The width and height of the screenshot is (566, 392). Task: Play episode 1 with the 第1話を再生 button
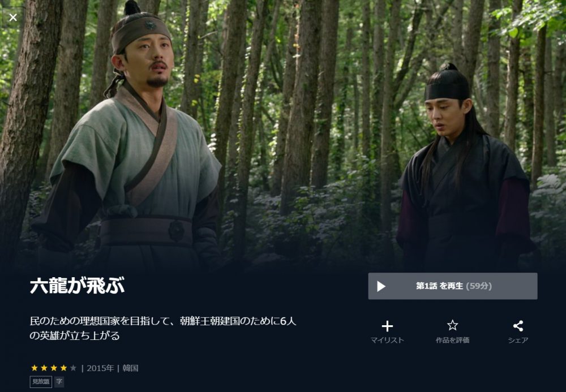tap(453, 286)
